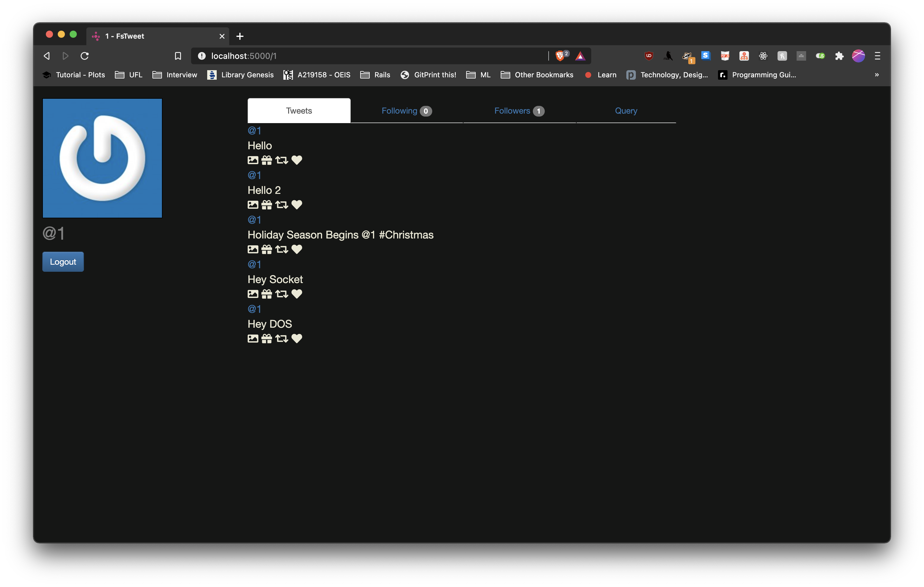Open the browser extensions puzzle icon

839,56
